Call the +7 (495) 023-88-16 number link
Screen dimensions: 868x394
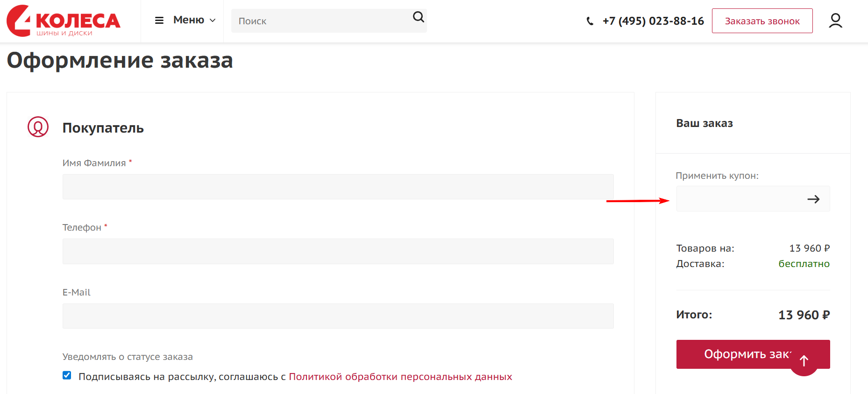pos(653,21)
